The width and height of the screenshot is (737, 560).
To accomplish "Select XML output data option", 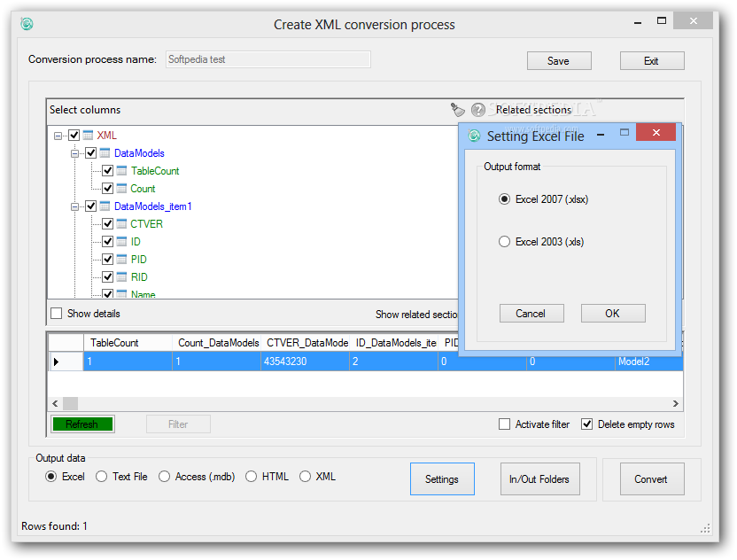I will (x=305, y=477).
